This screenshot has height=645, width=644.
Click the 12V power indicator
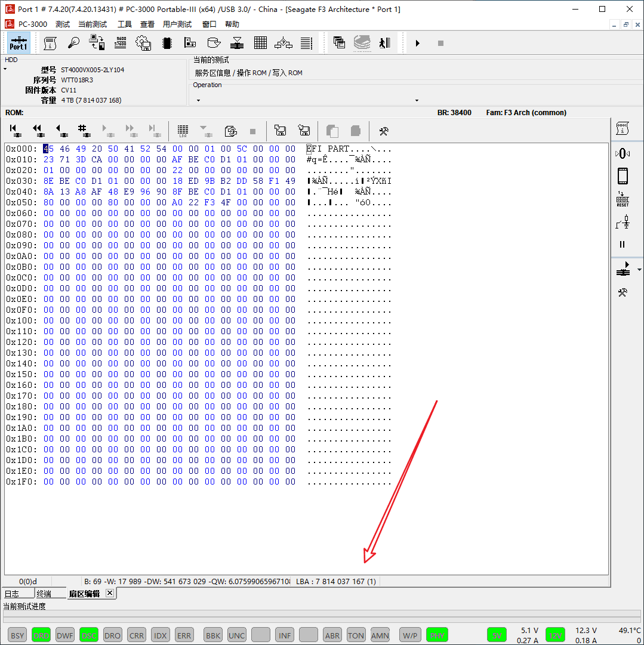555,635
